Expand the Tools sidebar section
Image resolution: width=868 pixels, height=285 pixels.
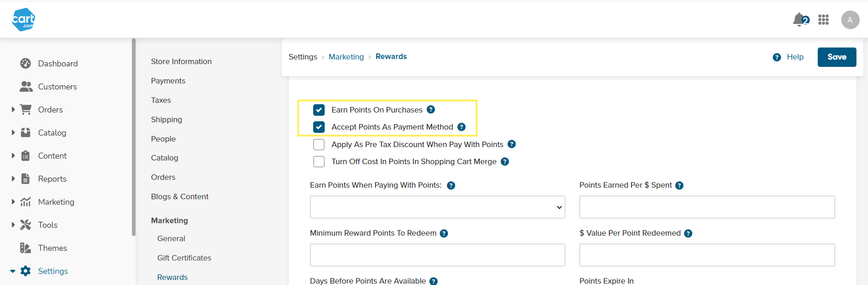[x=13, y=225]
